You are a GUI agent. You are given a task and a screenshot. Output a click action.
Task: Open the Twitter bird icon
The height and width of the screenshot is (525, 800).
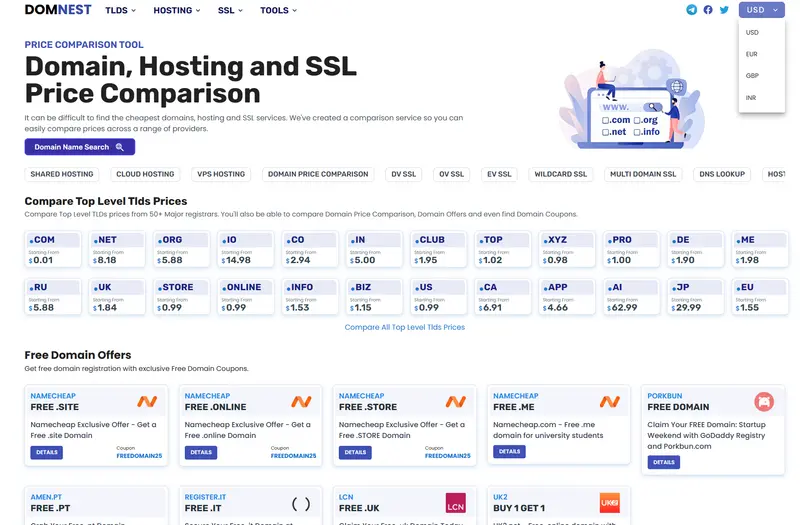[725, 10]
